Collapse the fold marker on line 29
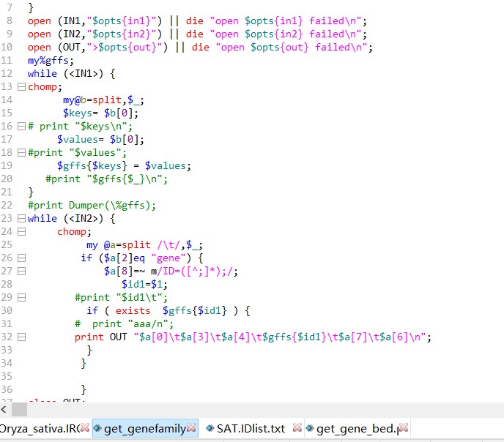 pos(21,298)
